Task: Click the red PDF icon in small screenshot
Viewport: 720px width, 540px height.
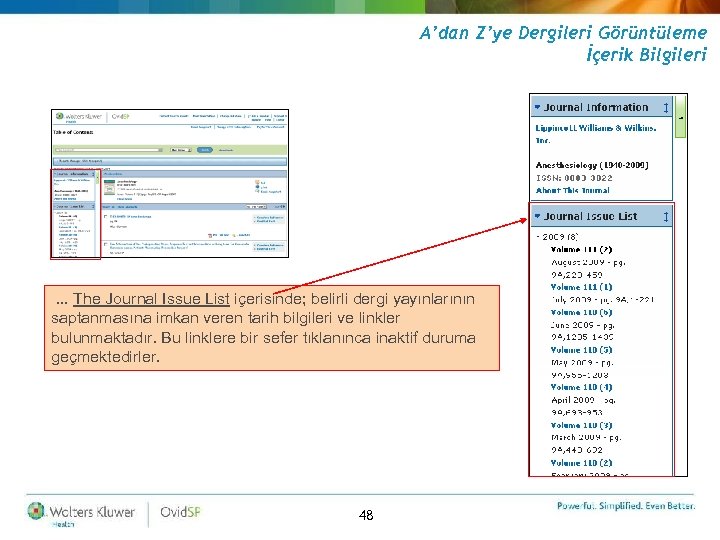Action: pos(210,236)
